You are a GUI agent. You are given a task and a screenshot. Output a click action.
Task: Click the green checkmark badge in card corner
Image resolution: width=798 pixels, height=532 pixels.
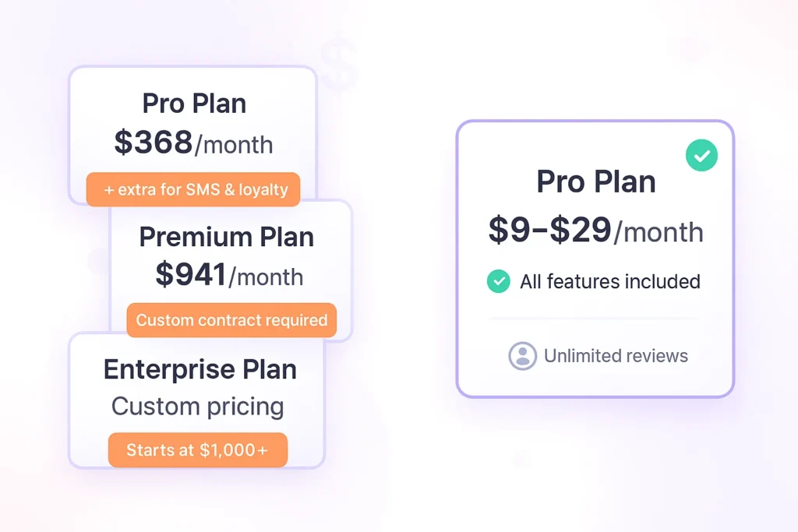point(701,156)
